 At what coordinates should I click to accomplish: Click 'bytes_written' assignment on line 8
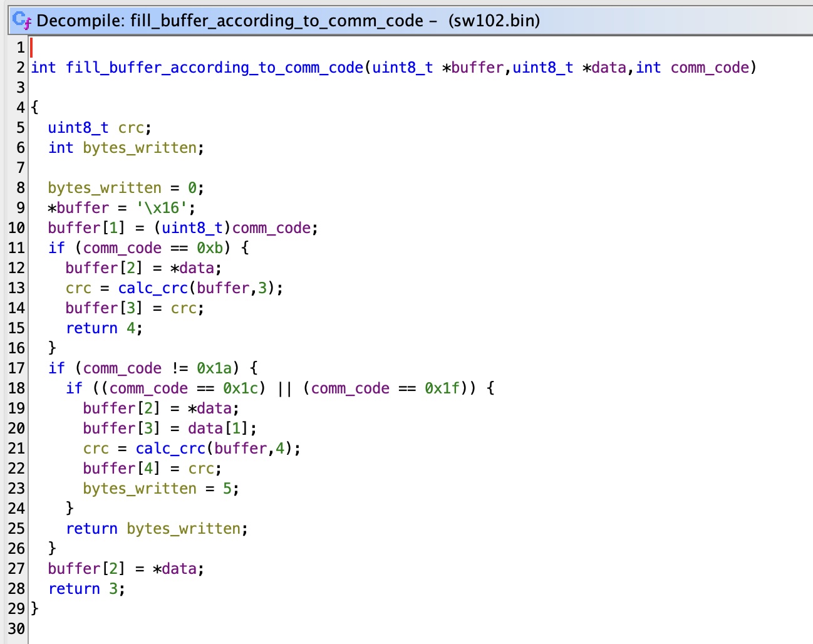tap(105, 188)
